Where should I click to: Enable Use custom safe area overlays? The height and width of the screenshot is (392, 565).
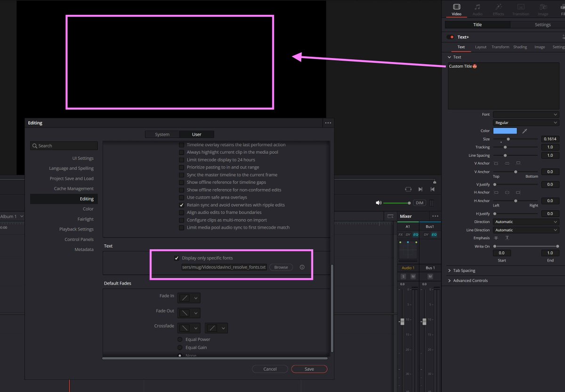coord(181,198)
